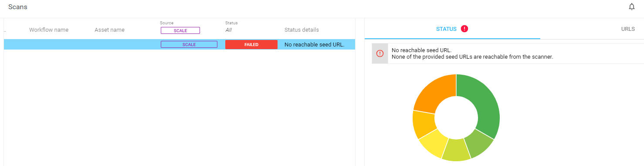Viewport: 644px width, 166px height.
Task: Click the lime donut chart segment at bottom
Action: [x=457, y=151]
